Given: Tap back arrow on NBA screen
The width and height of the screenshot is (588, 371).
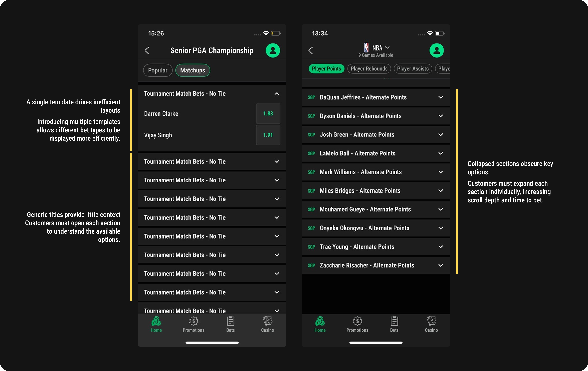Looking at the screenshot, I should pos(311,51).
